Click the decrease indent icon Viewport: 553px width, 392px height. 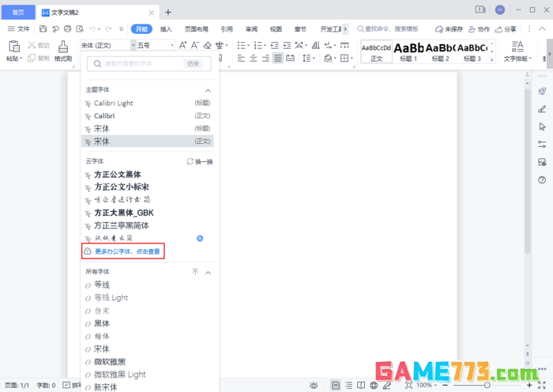(x=274, y=45)
